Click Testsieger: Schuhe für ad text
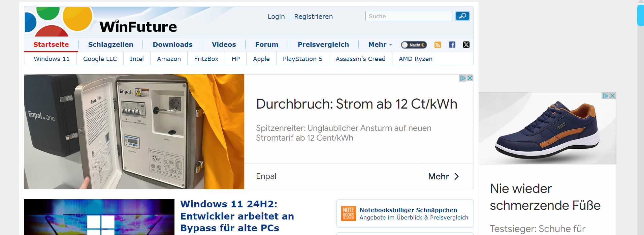 click(x=538, y=229)
